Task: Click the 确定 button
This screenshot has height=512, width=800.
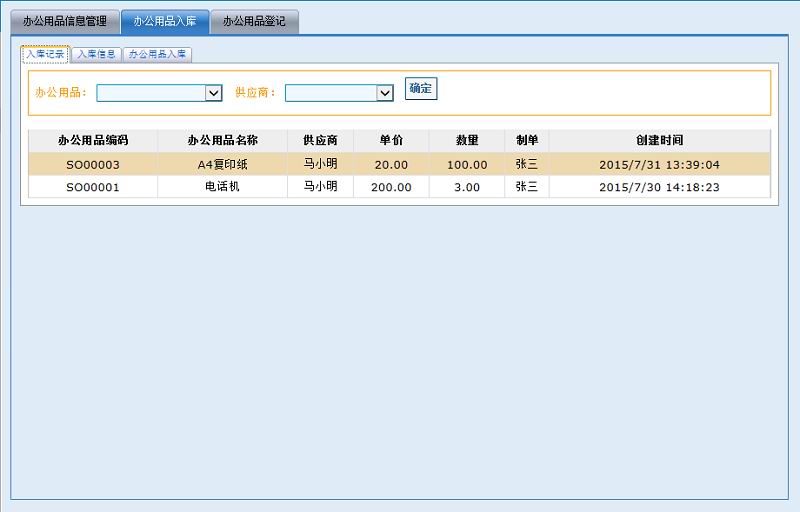Action: click(421, 89)
